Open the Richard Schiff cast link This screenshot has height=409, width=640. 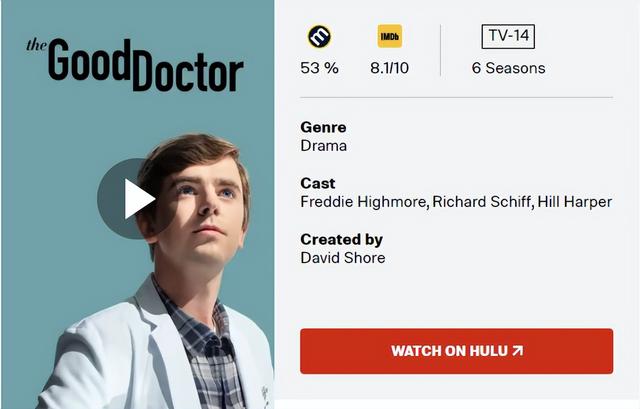[x=482, y=202]
